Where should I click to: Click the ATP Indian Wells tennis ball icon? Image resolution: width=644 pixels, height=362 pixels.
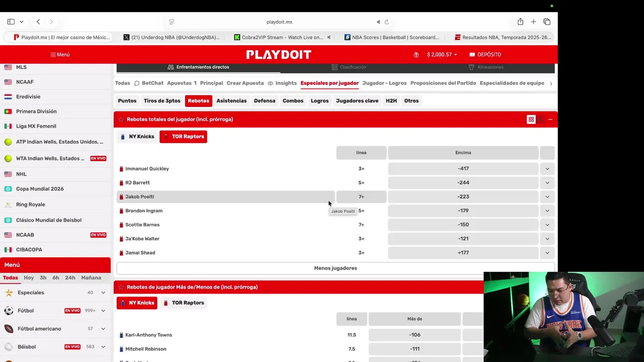[x=8, y=142]
